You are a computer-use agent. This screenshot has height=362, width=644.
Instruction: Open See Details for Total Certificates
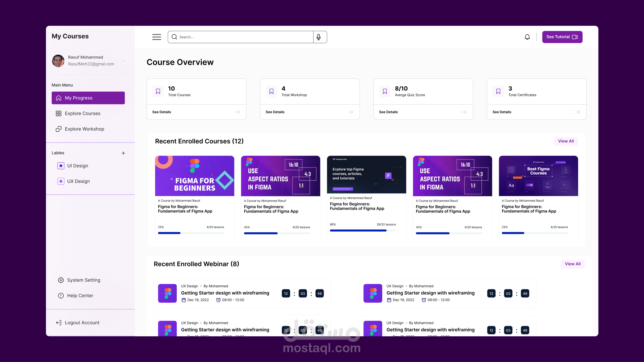coord(502,112)
